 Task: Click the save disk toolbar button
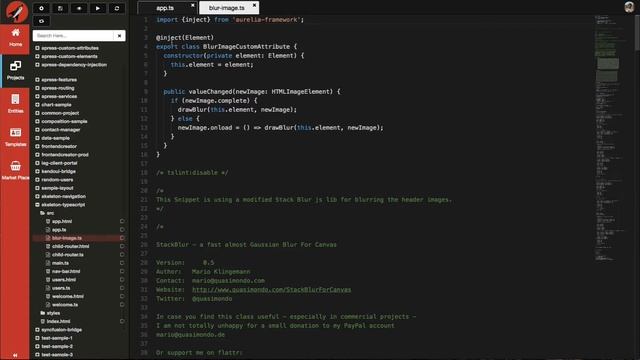click(60, 8)
